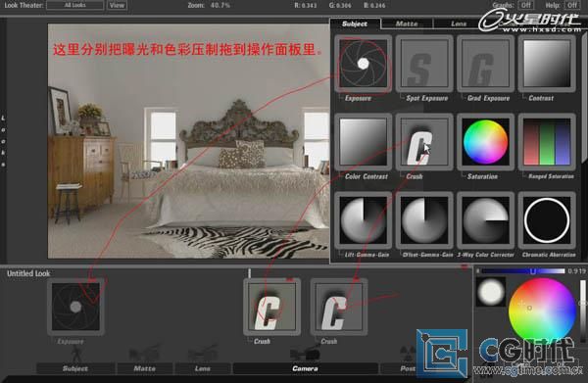Click the Subject figure icon in look chain
588x383 pixels.
coord(76,354)
